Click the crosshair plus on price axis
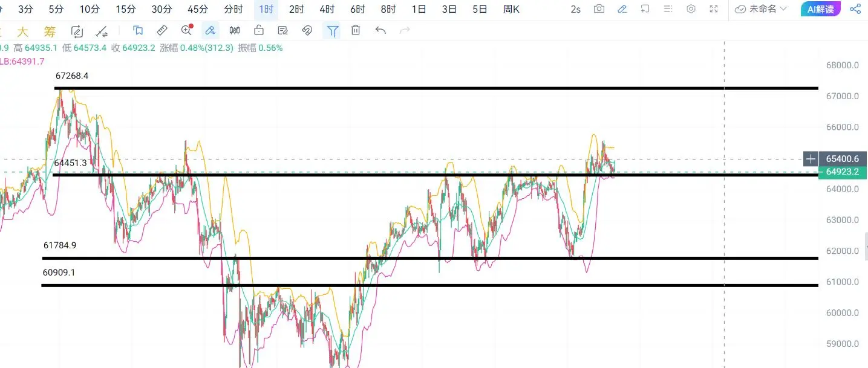The height and width of the screenshot is (368, 868). [811, 159]
